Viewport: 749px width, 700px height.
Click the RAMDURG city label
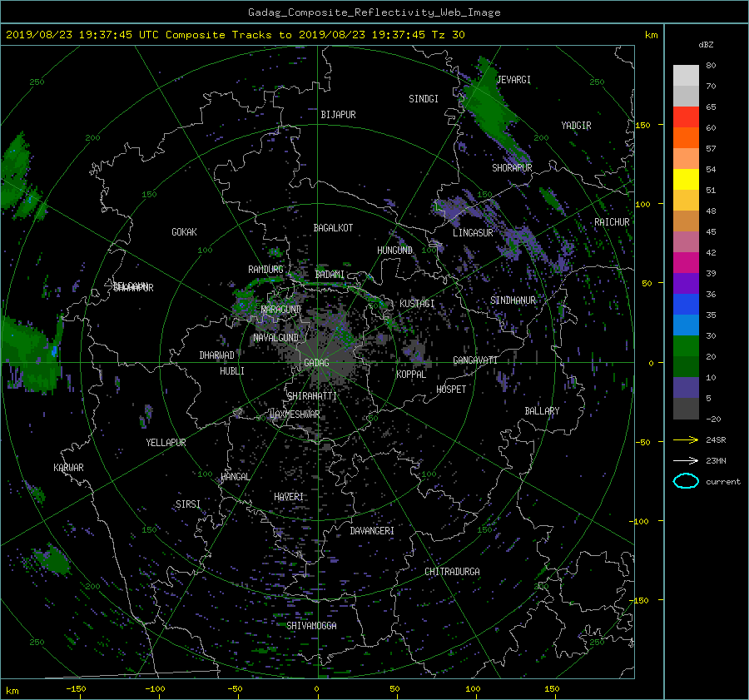pyautogui.click(x=265, y=270)
